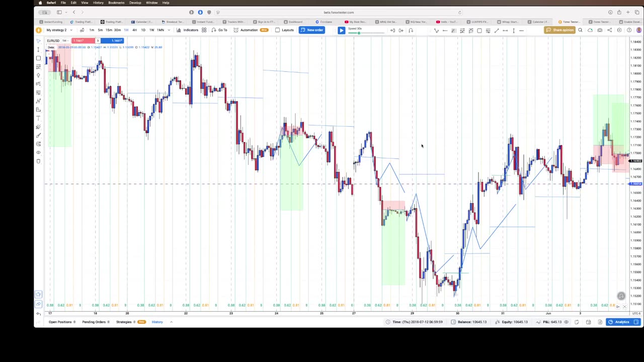644x362 pixels.
Task: Select the 4H timeframe
Action: pos(134,30)
